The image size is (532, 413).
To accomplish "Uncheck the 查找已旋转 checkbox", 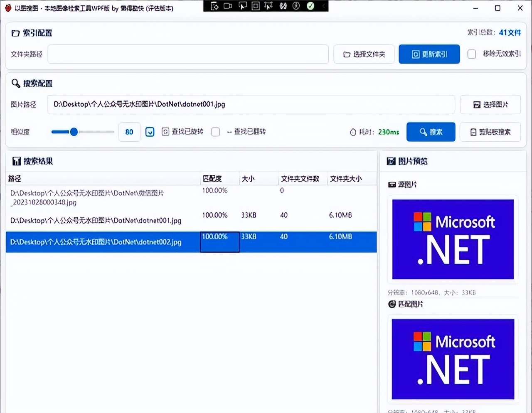I will (x=150, y=132).
